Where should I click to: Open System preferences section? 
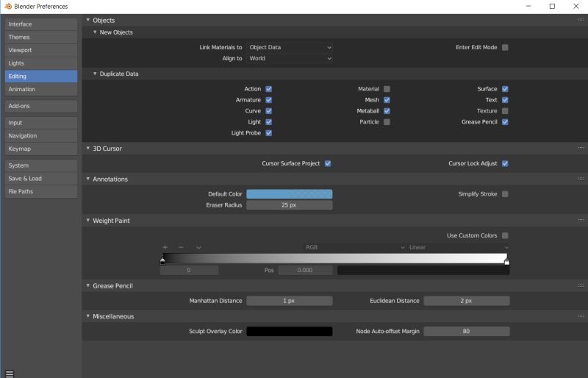(41, 165)
